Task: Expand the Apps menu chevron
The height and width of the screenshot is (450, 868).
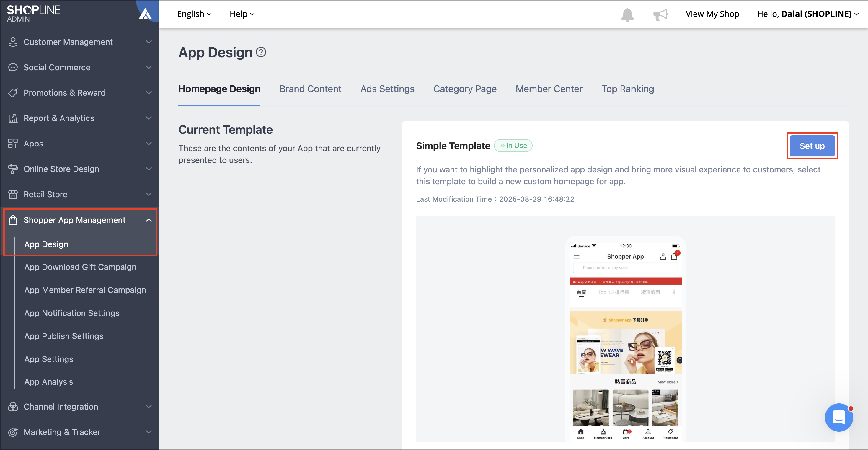Action: click(149, 144)
